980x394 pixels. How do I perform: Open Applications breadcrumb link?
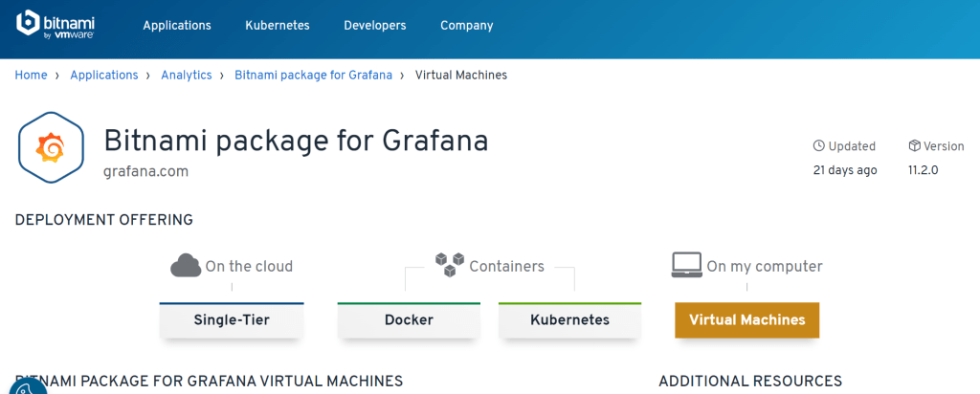104,75
